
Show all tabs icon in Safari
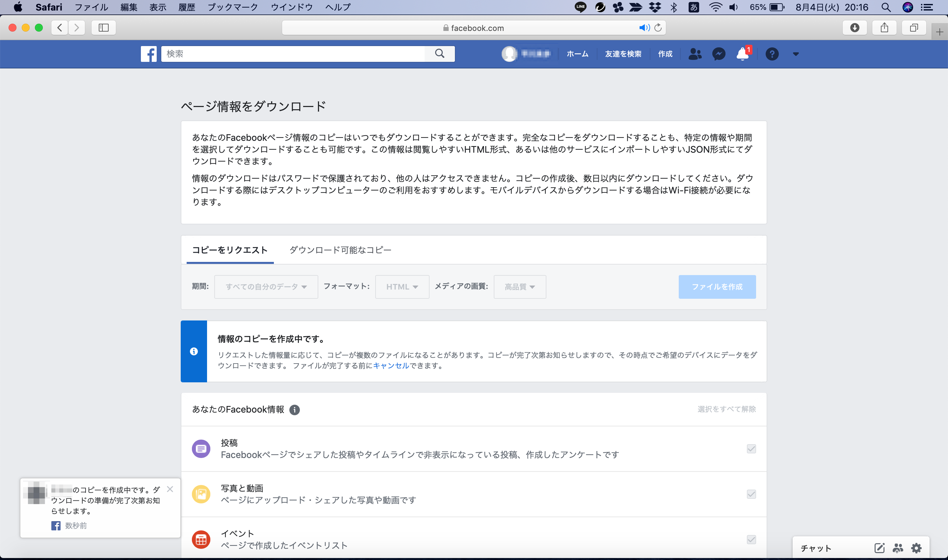point(914,28)
